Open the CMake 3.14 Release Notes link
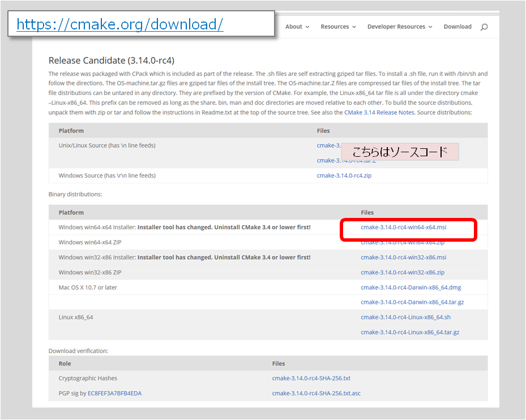Viewport: 526px width, 420px height. click(x=379, y=113)
